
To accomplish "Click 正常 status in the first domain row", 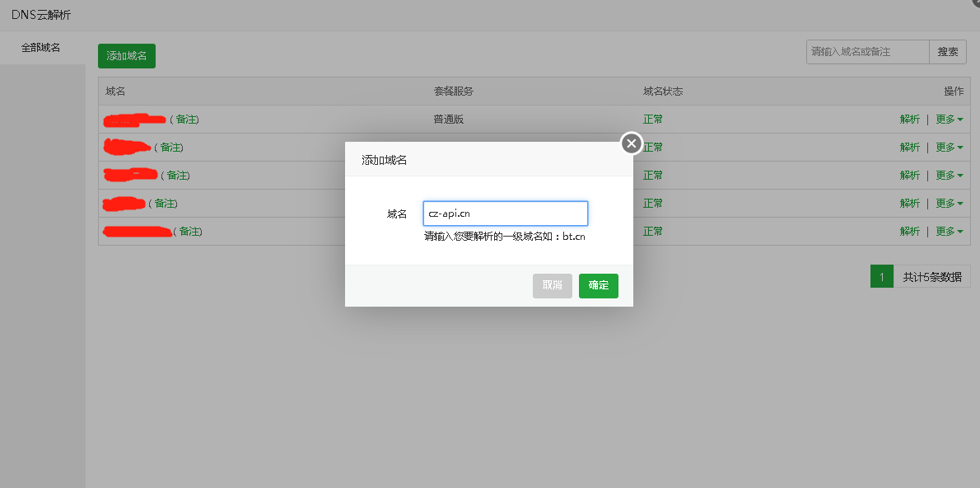I will [x=652, y=119].
